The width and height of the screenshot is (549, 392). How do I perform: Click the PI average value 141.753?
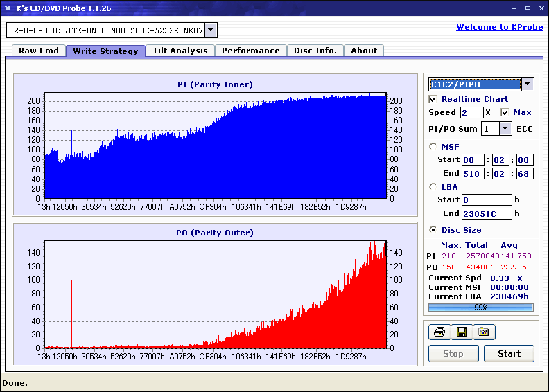[516, 256]
